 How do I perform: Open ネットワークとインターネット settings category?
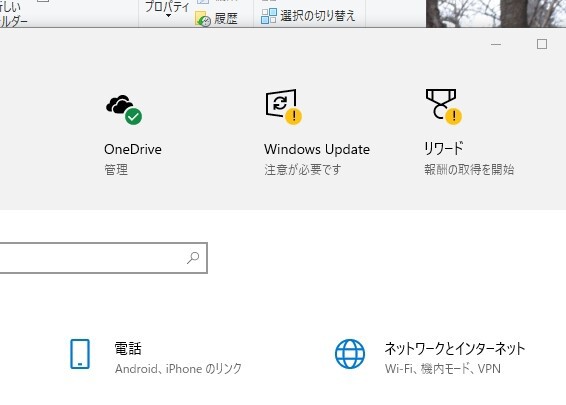[430, 357]
